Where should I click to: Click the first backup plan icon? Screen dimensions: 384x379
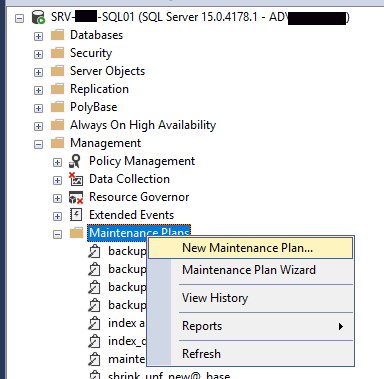coord(94,251)
